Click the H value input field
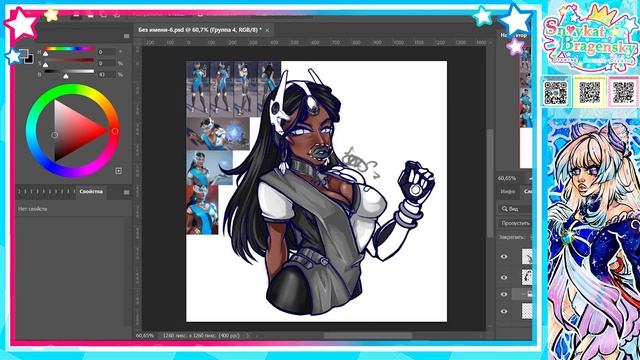640x360 pixels. tap(106, 52)
